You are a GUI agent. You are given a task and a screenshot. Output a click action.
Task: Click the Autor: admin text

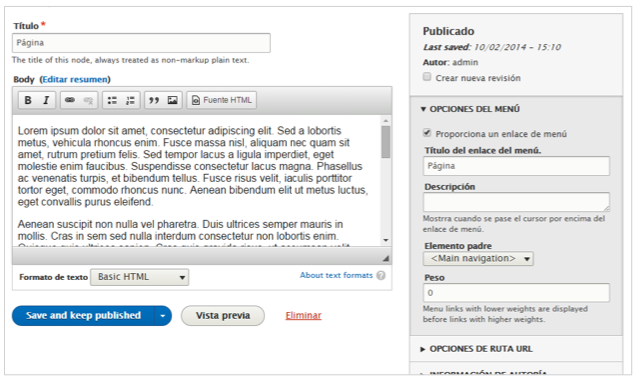pos(451,62)
